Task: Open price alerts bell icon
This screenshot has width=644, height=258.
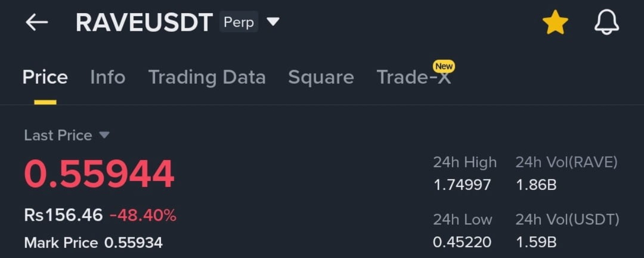Action: [x=606, y=23]
